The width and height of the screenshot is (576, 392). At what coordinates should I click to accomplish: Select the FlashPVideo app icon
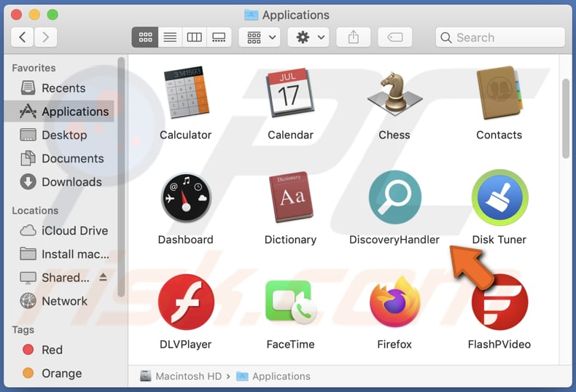[x=499, y=302]
